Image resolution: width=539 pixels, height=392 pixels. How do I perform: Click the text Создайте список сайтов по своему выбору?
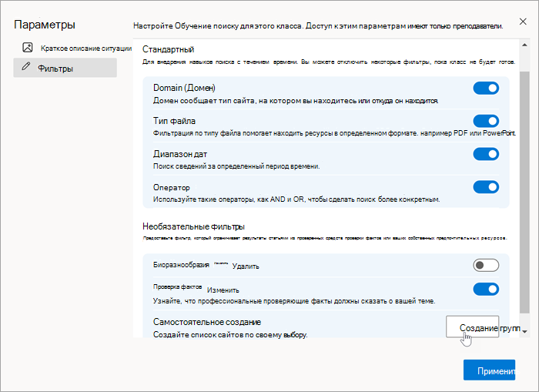click(230, 334)
